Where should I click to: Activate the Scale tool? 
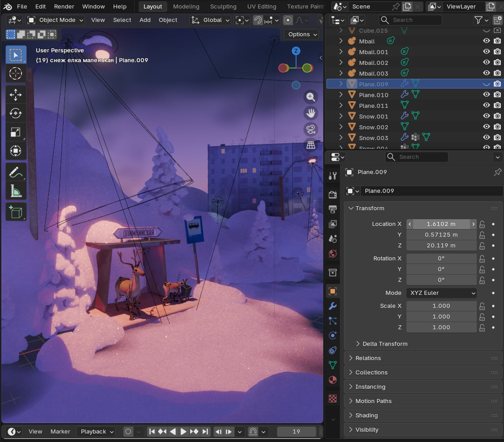pyautogui.click(x=16, y=132)
